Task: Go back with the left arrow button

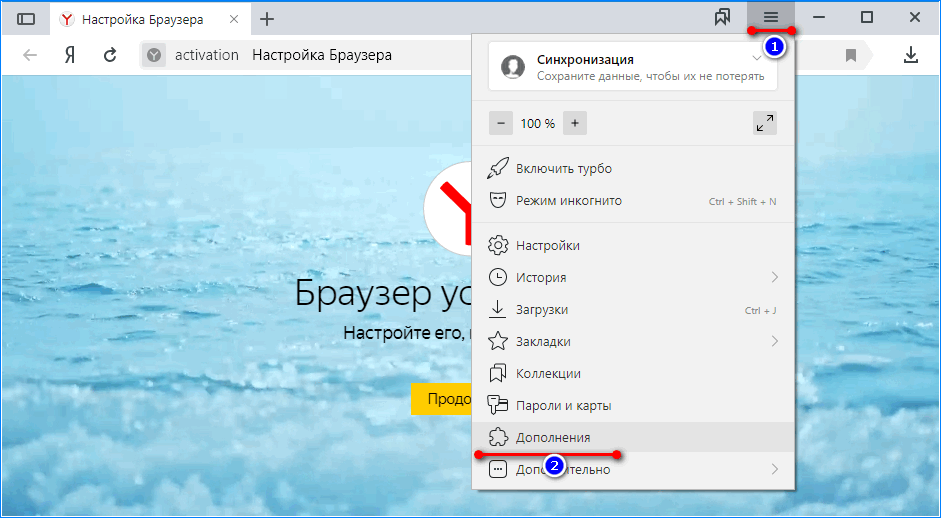Action: [30, 55]
